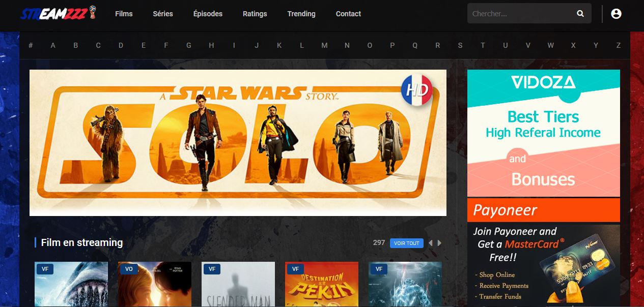This screenshot has width=644, height=307.
Task: Go to Épisodes page
Action: pos(208,14)
